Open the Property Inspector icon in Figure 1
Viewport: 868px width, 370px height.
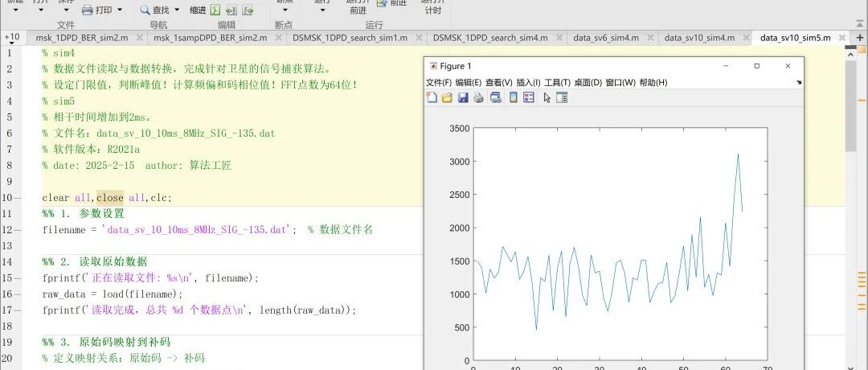pyautogui.click(x=562, y=98)
